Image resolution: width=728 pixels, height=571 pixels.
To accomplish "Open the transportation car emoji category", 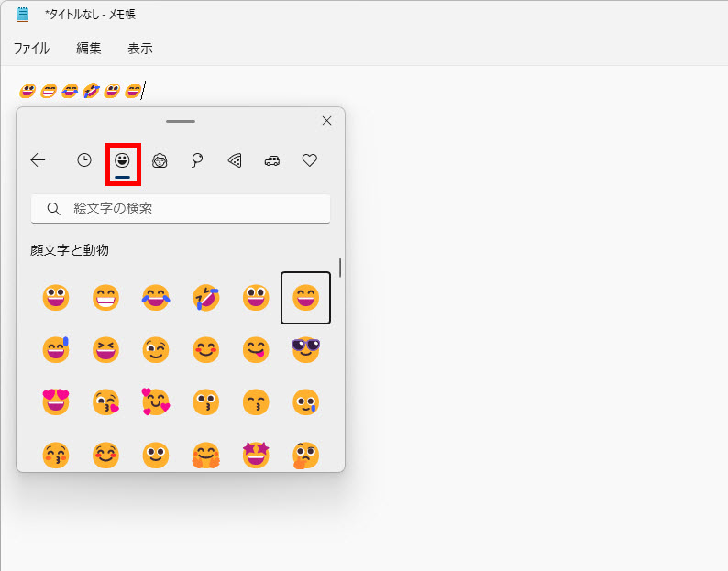I will (x=272, y=160).
